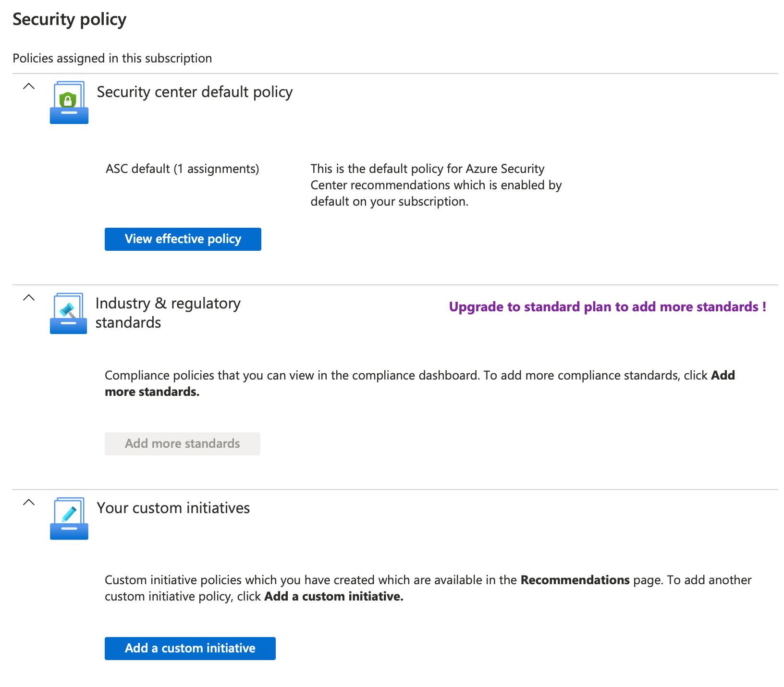Select ASC default (1 assignments)
Viewport: 784px width, 687px height.
pos(182,169)
